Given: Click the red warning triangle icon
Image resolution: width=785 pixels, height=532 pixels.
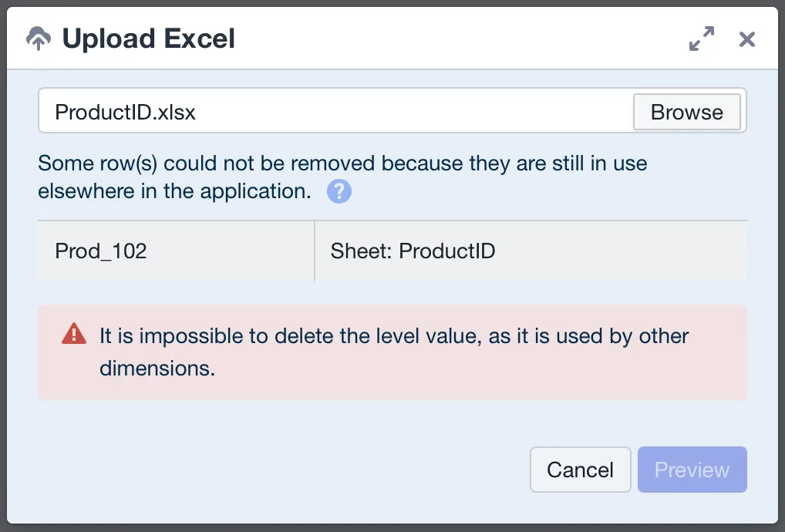Looking at the screenshot, I should point(74,334).
